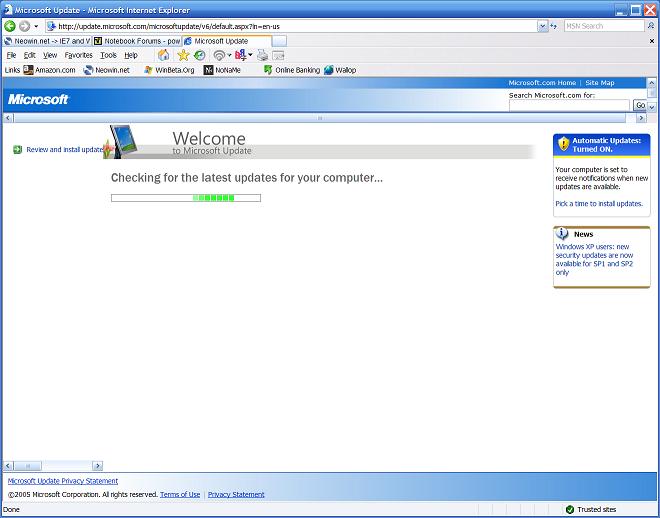
Task: Click the Refresh arrows icon beside address bar
Action: pyautogui.click(x=554, y=26)
